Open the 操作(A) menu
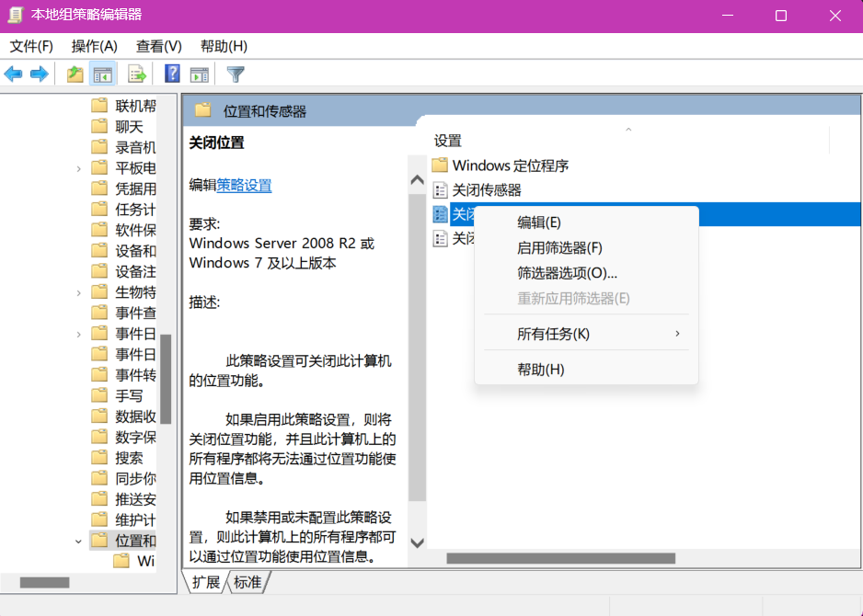Screen dimensions: 863x616 click(x=95, y=46)
